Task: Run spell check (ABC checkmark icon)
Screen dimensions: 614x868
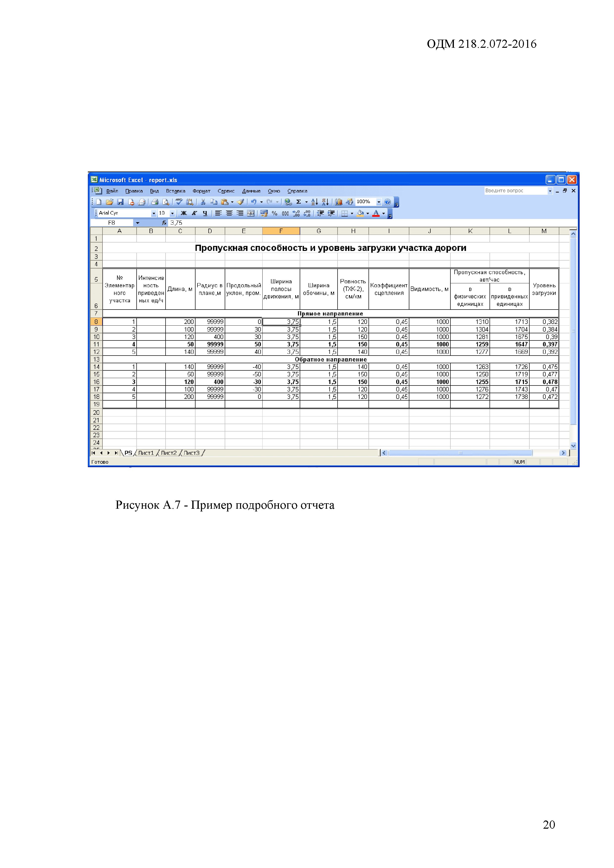Action: point(179,202)
